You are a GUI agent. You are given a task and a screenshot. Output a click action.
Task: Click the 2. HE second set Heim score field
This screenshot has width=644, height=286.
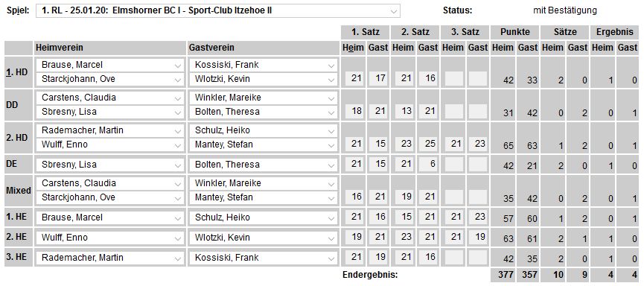pos(404,236)
